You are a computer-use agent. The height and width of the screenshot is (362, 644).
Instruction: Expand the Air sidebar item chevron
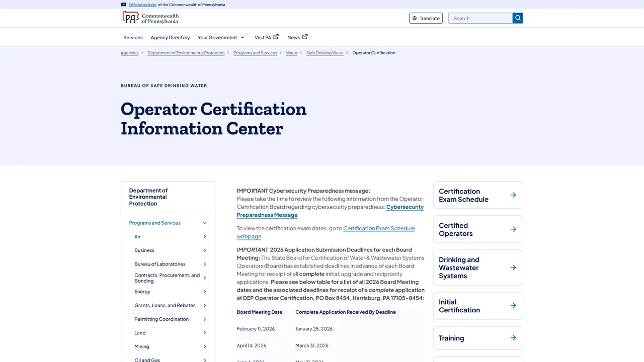point(205,237)
